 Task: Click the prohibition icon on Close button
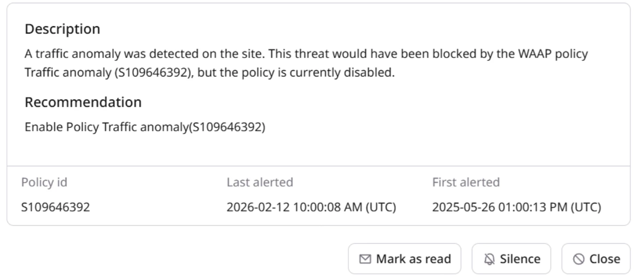(580, 258)
